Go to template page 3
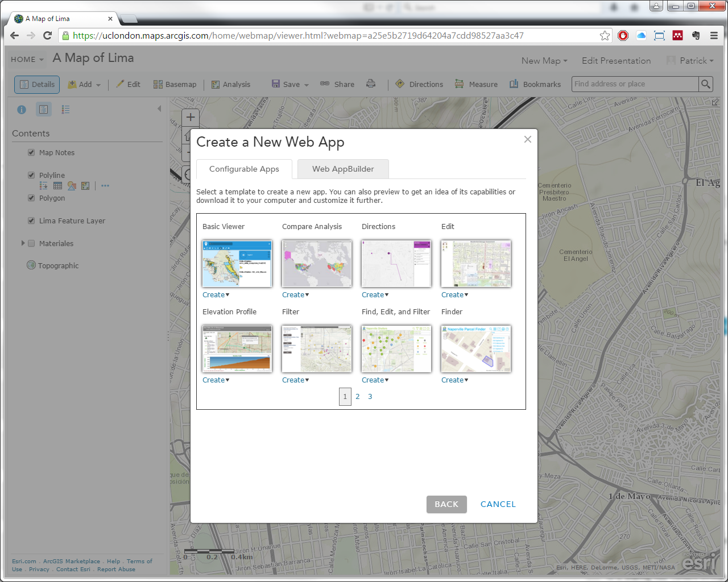The width and height of the screenshot is (728, 582). coord(370,397)
